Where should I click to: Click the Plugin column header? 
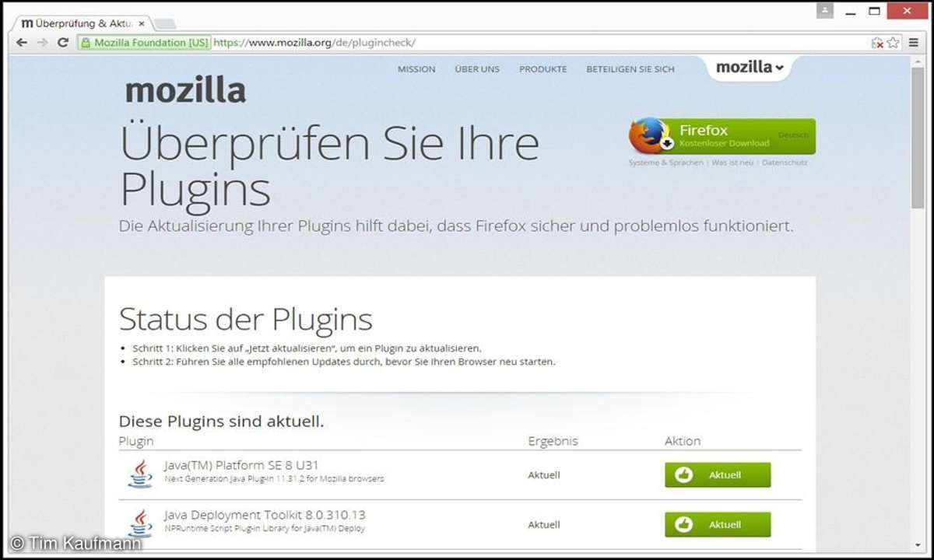click(136, 441)
